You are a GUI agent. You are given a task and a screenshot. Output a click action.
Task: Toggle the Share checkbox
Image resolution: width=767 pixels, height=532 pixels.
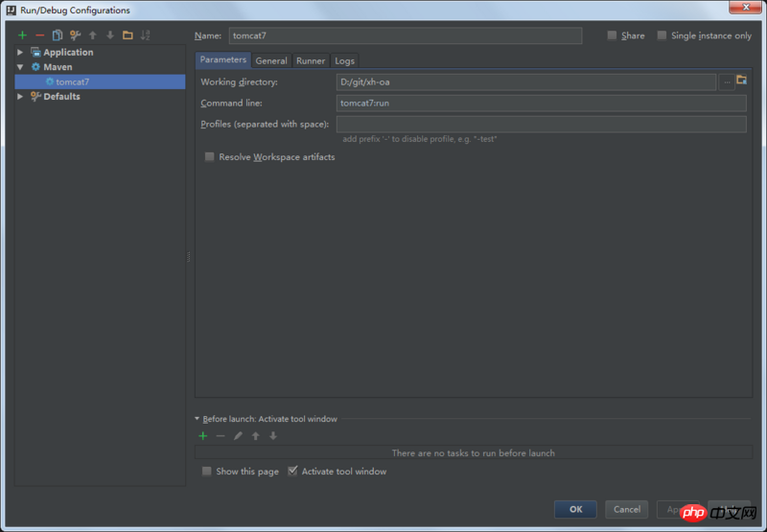[x=612, y=35]
